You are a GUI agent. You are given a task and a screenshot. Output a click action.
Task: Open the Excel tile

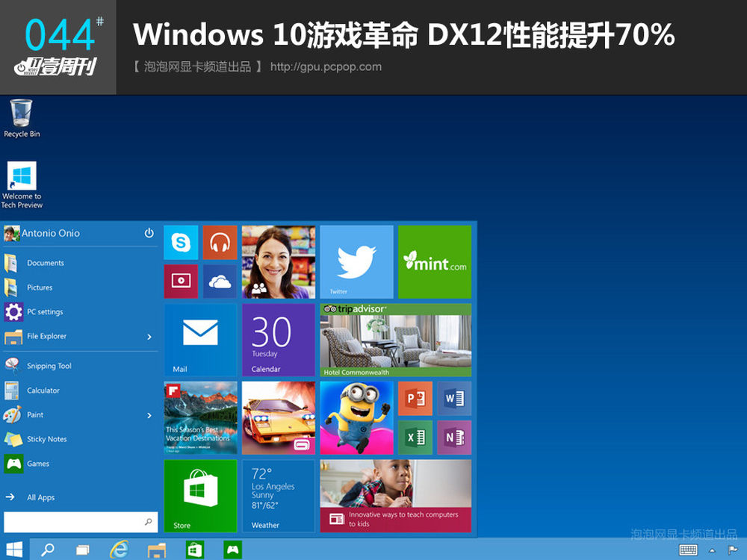[x=415, y=438]
